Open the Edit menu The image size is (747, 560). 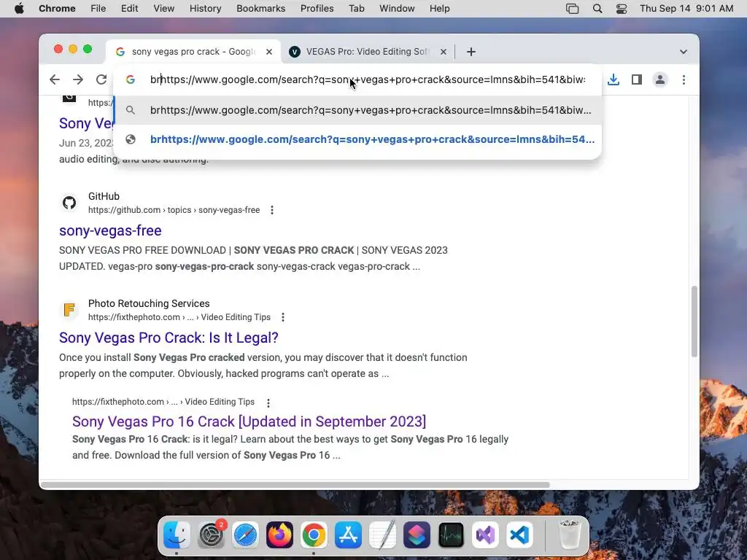click(x=129, y=9)
